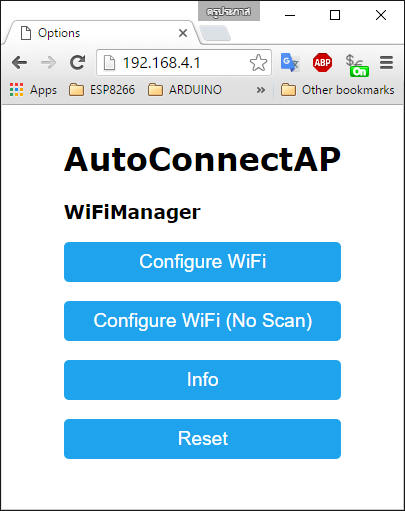Screen dimensions: 405x511
Task: Reload the page with the refresh icon
Action: pyautogui.click(x=78, y=62)
